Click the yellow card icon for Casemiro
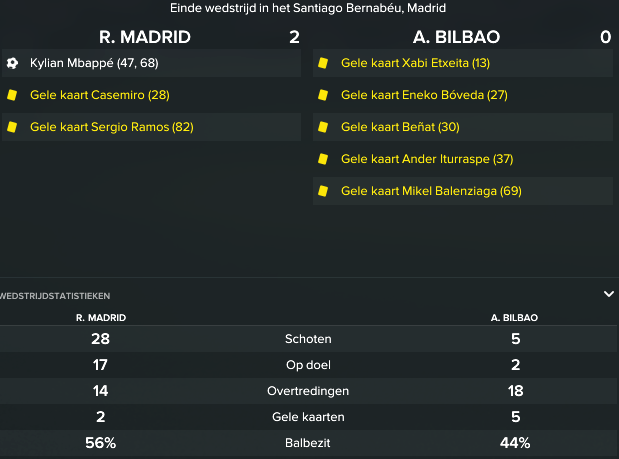The width and height of the screenshot is (619, 459). point(12,95)
